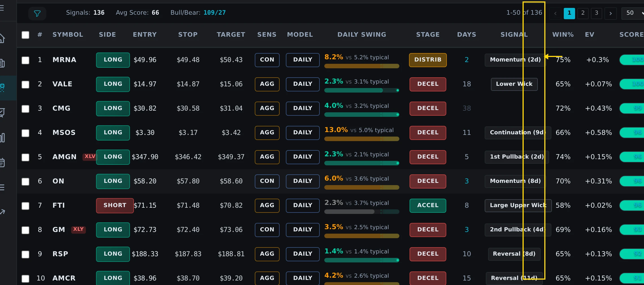Sort by the EV column header

point(589,34)
